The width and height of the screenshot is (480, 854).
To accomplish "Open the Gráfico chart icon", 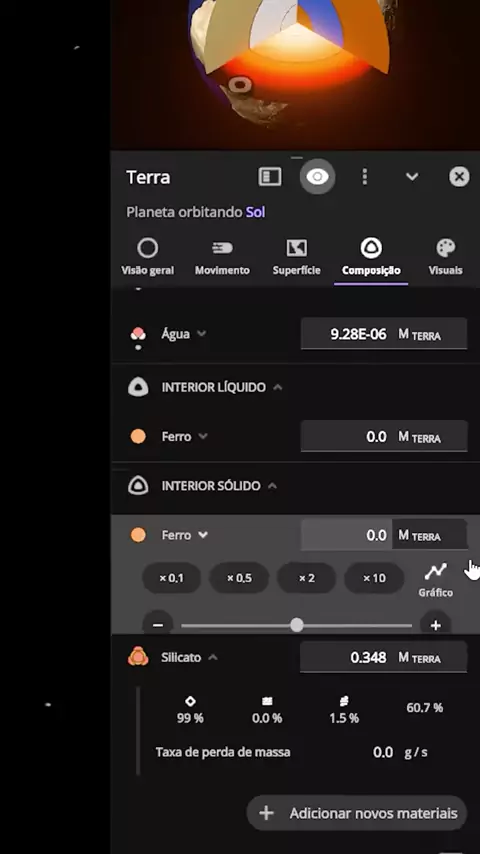I will [435, 571].
